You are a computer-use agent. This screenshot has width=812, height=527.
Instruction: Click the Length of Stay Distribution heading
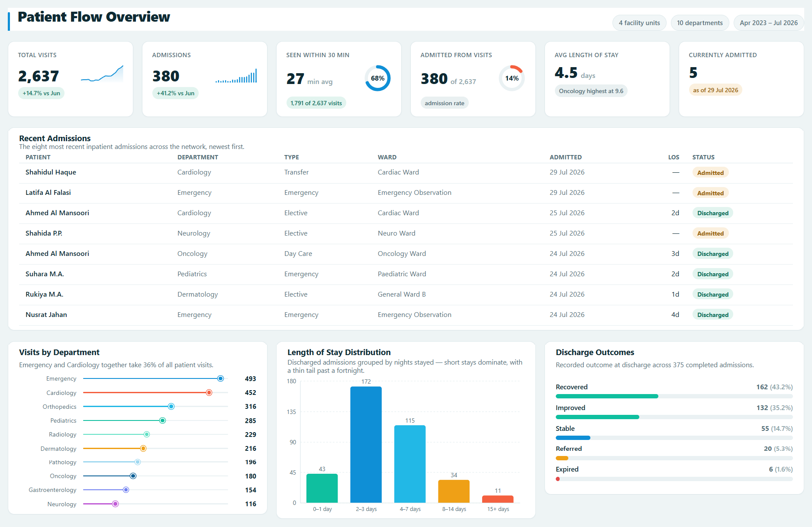[x=339, y=352]
